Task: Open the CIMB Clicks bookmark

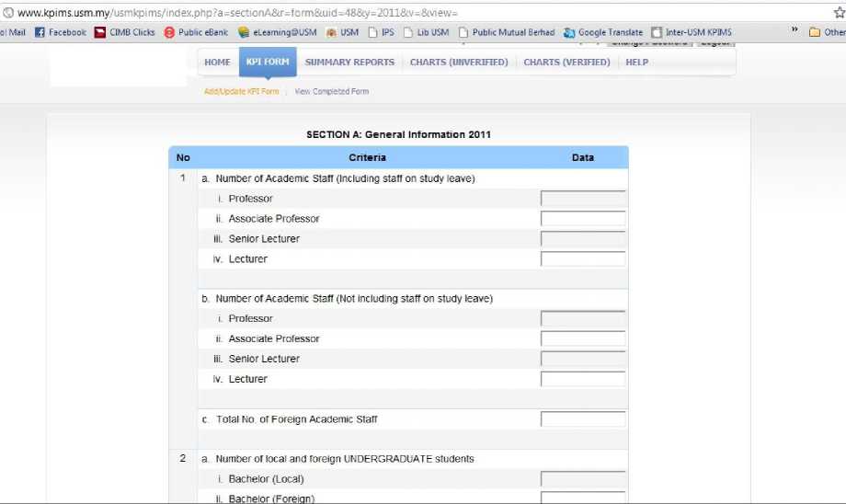Action: [125, 32]
